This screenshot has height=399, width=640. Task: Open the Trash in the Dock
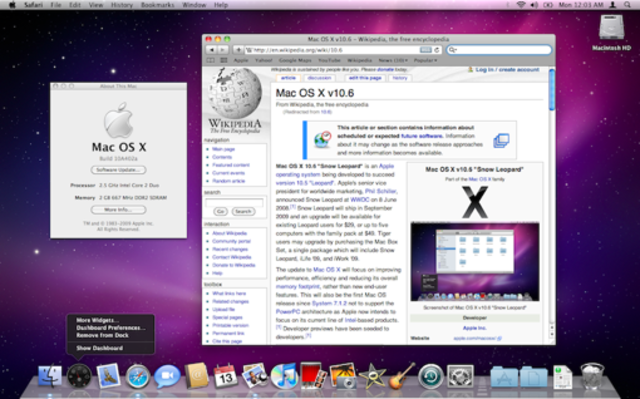pos(592,376)
